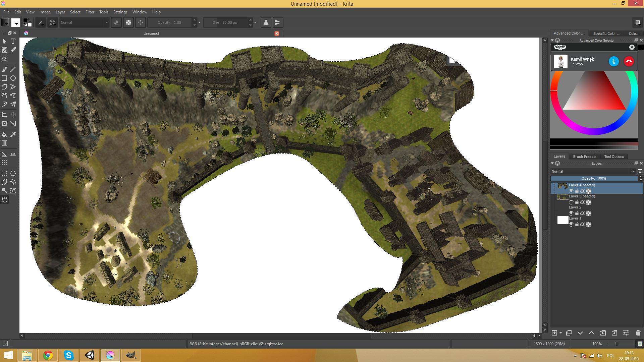
Task: Mute microphone in Skype call popup
Action: (x=613, y=61)
